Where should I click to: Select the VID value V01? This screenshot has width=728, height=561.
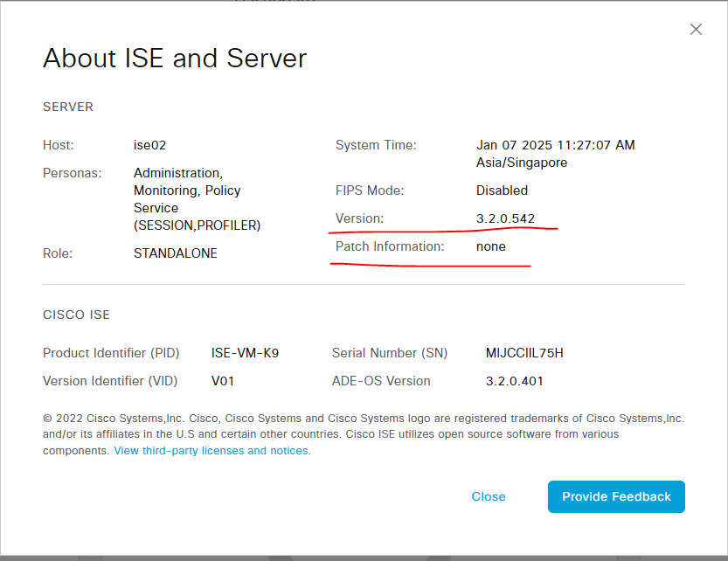coord(222,381)
